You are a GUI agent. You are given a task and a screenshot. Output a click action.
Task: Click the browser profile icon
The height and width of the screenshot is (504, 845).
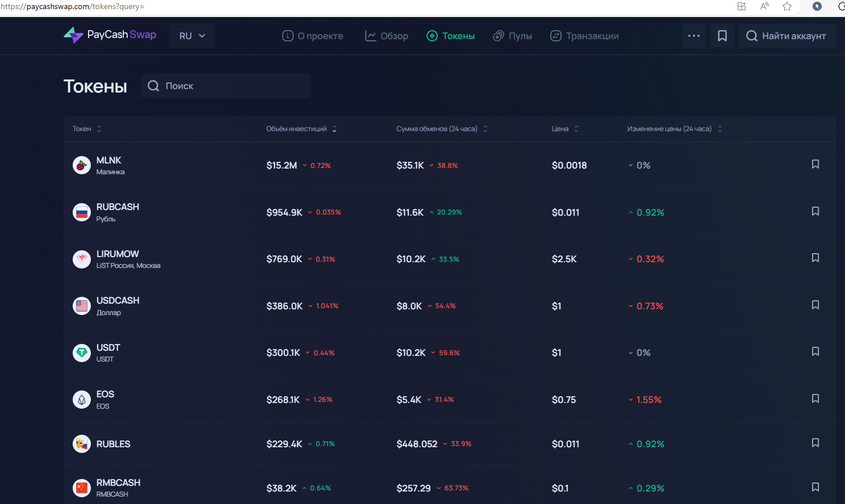pyautogui.click(x=817, y=6)
